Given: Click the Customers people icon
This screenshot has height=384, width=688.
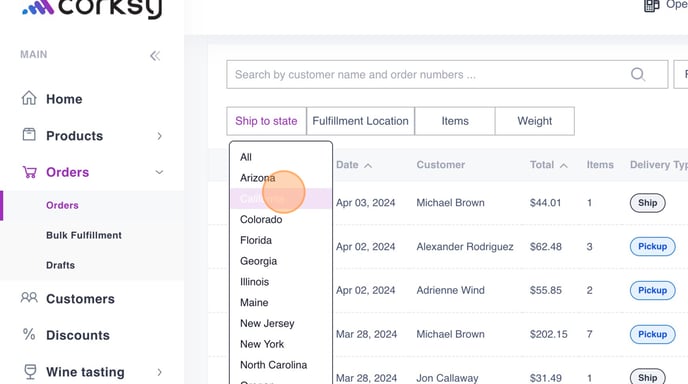Looking at the screenshot, I should pyautogui.click(x=29, y=298).
